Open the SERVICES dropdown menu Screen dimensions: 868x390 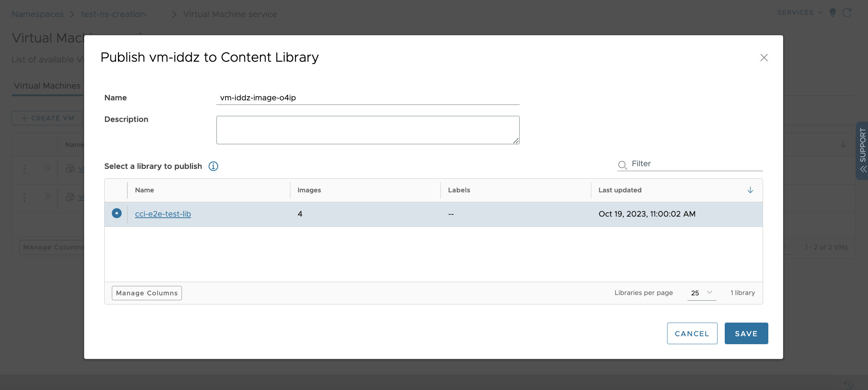coord(800,12)
